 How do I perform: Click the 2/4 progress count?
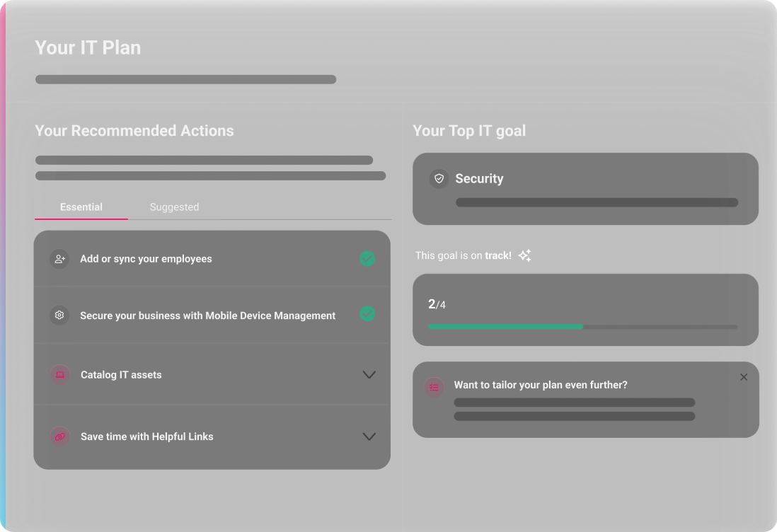pyautogui.click(x=437, y=305)
